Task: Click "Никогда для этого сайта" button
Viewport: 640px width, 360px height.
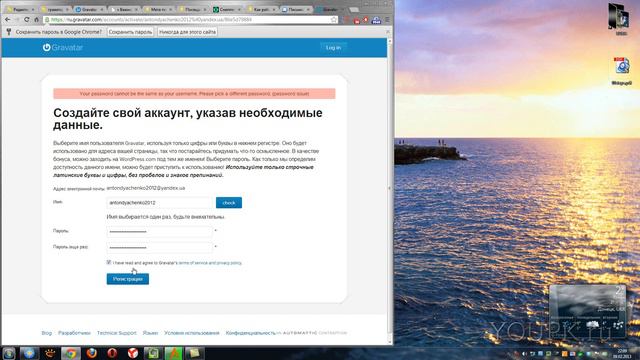Action: tap(187, 32)
